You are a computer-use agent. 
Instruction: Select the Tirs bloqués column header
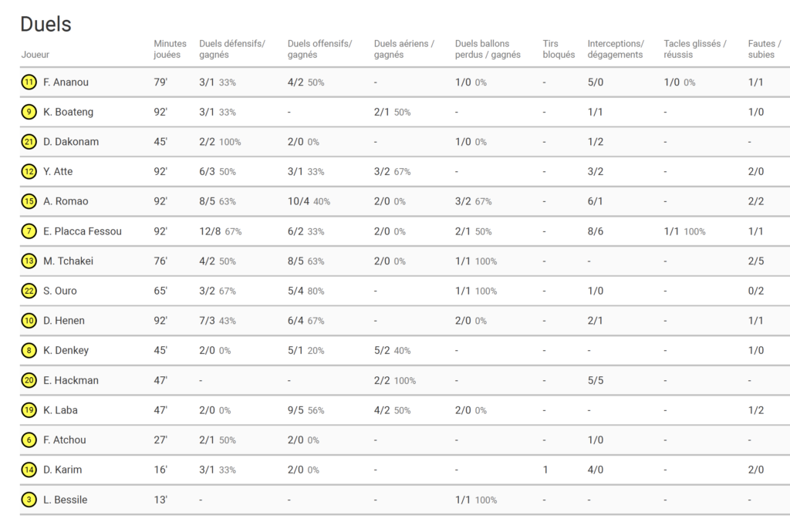(559, 49)
